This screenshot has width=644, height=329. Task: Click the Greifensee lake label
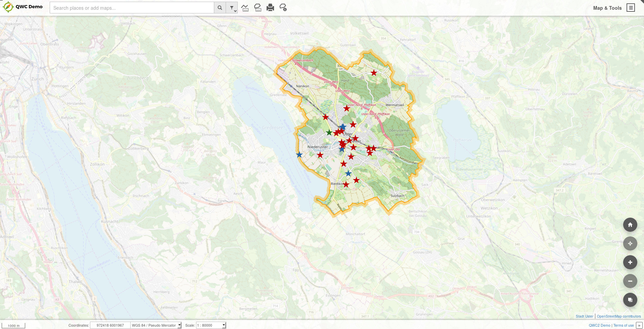click(x=272, y=128)
